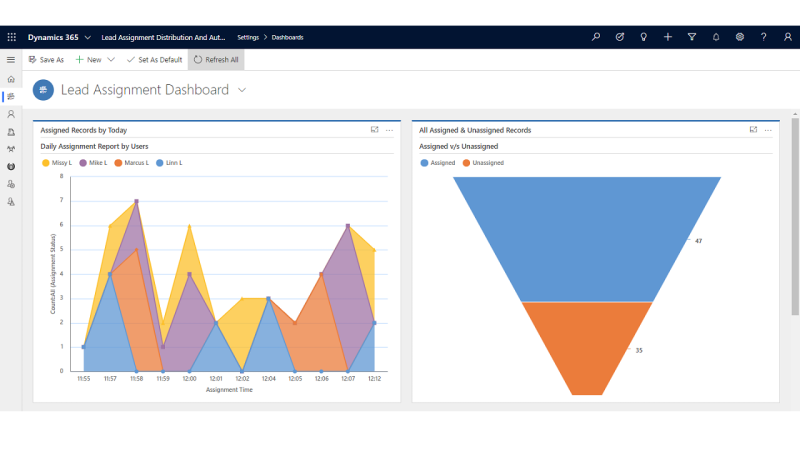The width and height of the screenshot is (800, 450).
Task: Expand the Dynamics 365 app switcher chevron
Action: (89, 37)
